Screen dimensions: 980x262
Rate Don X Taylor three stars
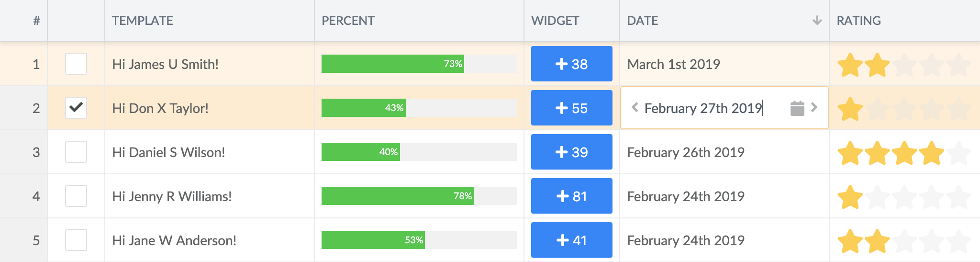904,109
